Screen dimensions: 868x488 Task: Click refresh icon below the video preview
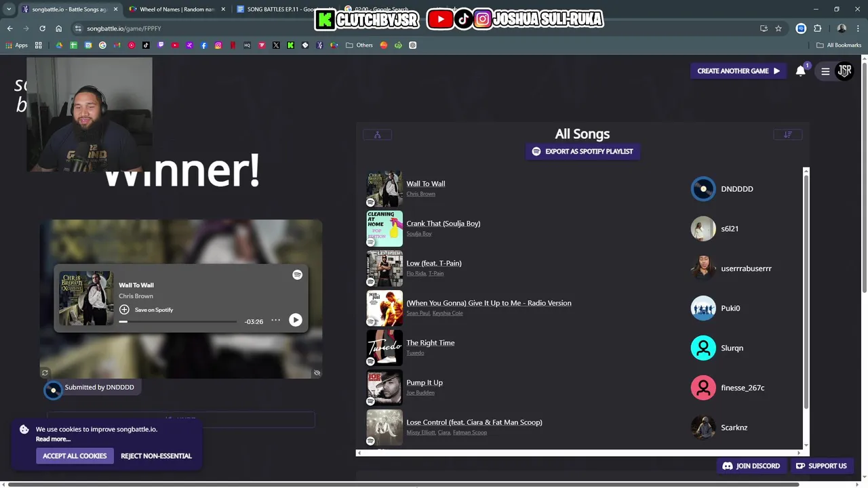[45, 373]
